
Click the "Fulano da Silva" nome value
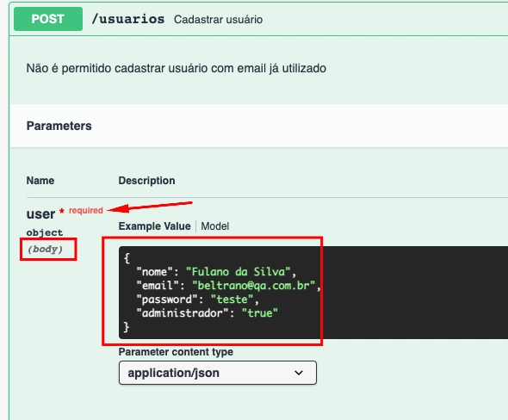[x=239, y=272]
